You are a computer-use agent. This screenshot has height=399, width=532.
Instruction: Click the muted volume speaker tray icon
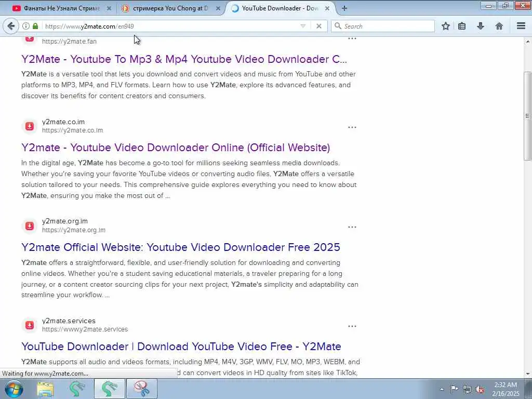click(x=480, y=389)
